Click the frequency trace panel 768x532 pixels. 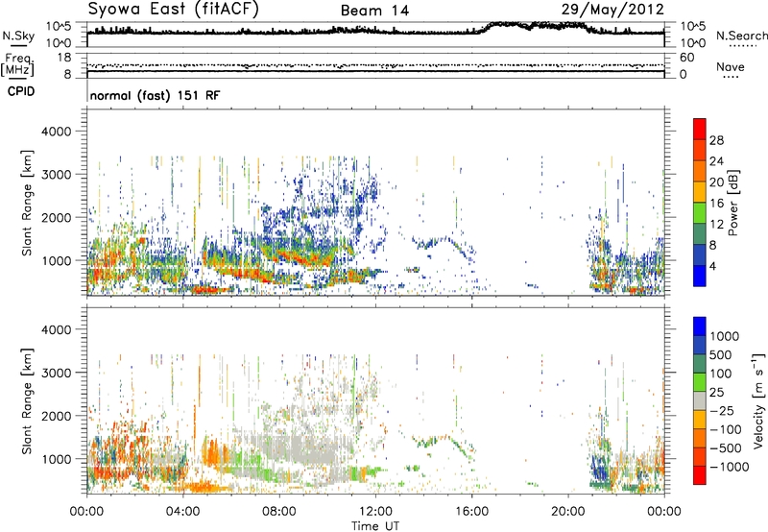click(375, 65)
